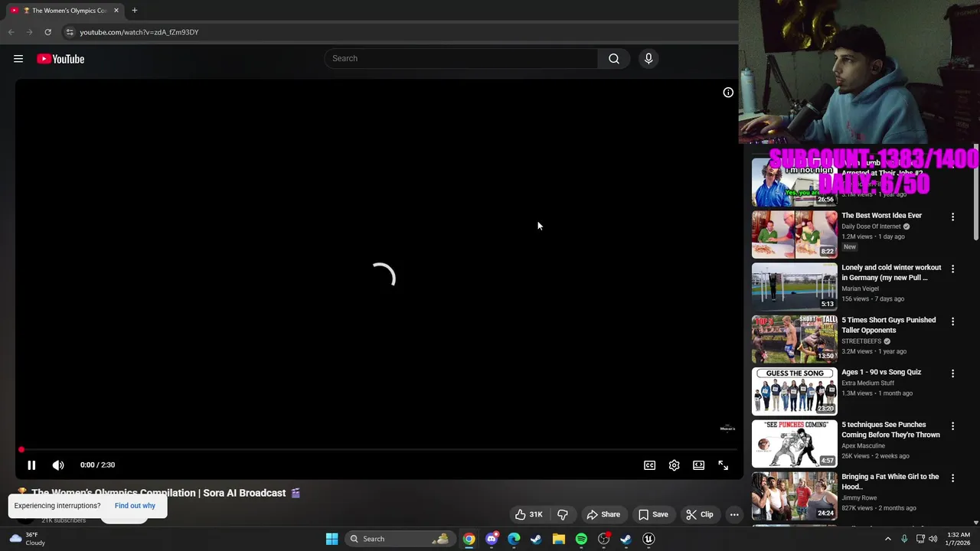Open options for Bringing a Fat White Girl video
This screenshot has width=980, height=551.
pyautogui.click(x=952, y=478)
